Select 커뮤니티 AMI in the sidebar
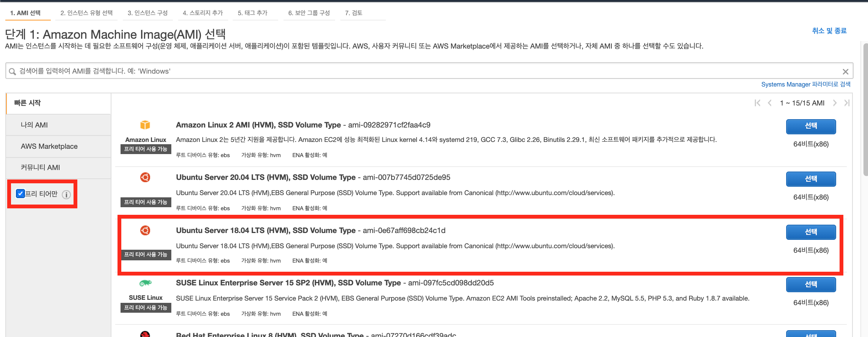 [x=59, y=168]
